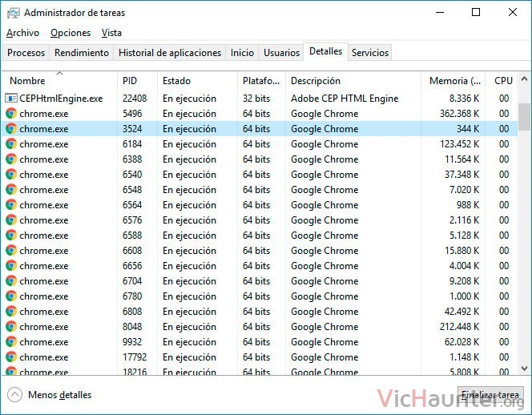Click the Task Manager app icon in title bar
The width and height of the screenshot is (532, 415).
coord(14,13)
